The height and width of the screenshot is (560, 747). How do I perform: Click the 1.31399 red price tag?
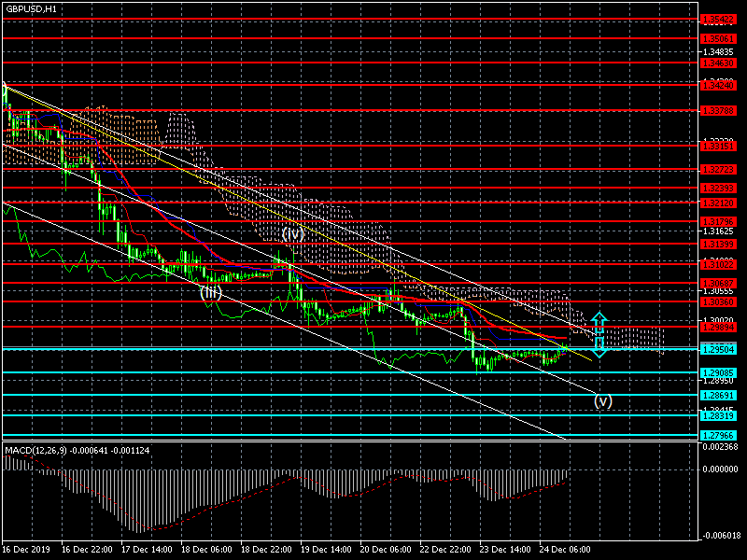[718, 244]
